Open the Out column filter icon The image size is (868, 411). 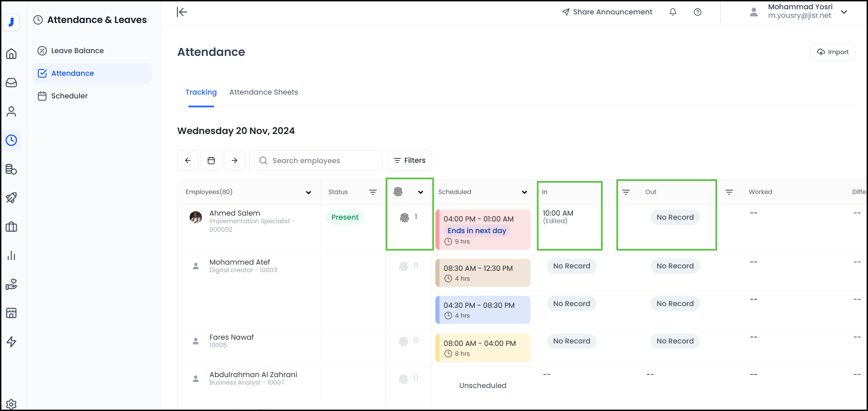click(x=626, y=192)
